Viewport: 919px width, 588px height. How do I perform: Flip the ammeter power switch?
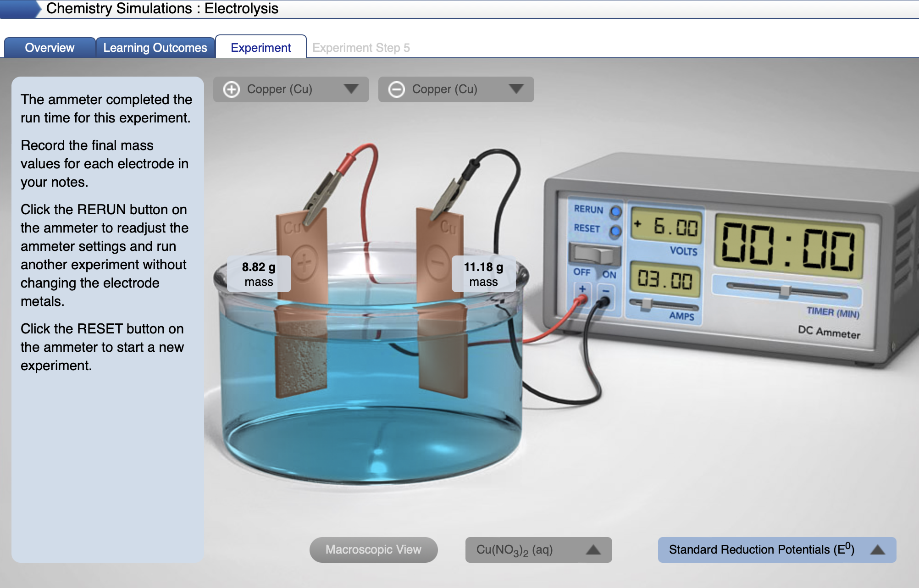coord(595,252)
